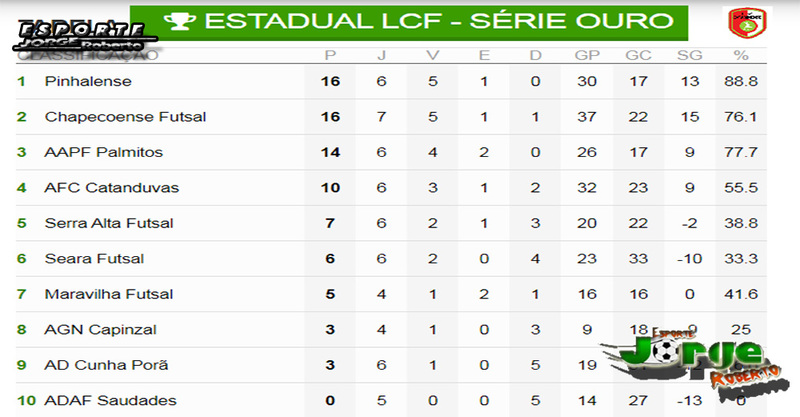The width and height of the screenshot is (800, 417).
Task: Click the AD Cunha Porã team name
Action: pyautogui.click(x=106, y=365)
